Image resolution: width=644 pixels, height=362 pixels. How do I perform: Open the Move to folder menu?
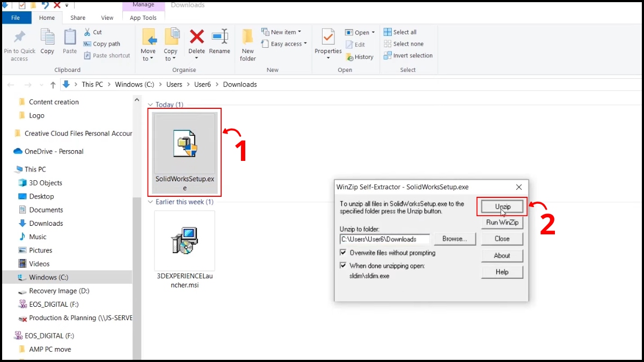148,46
